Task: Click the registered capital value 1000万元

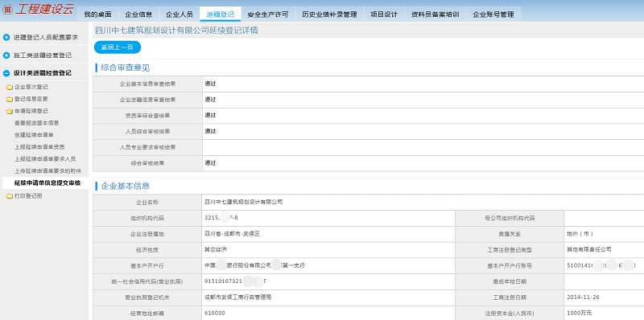Action: [579, 313]
